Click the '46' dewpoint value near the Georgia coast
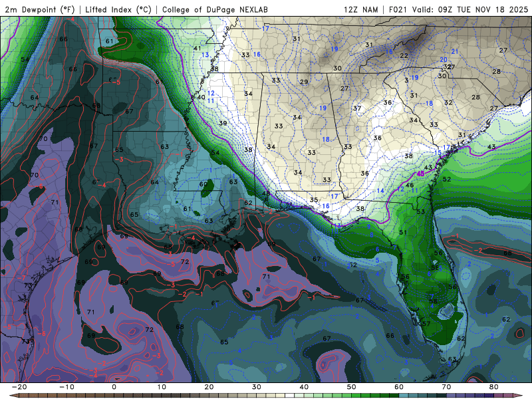This screenshot has width=532, height=399. pyautogui.click(x=410, y=186)
